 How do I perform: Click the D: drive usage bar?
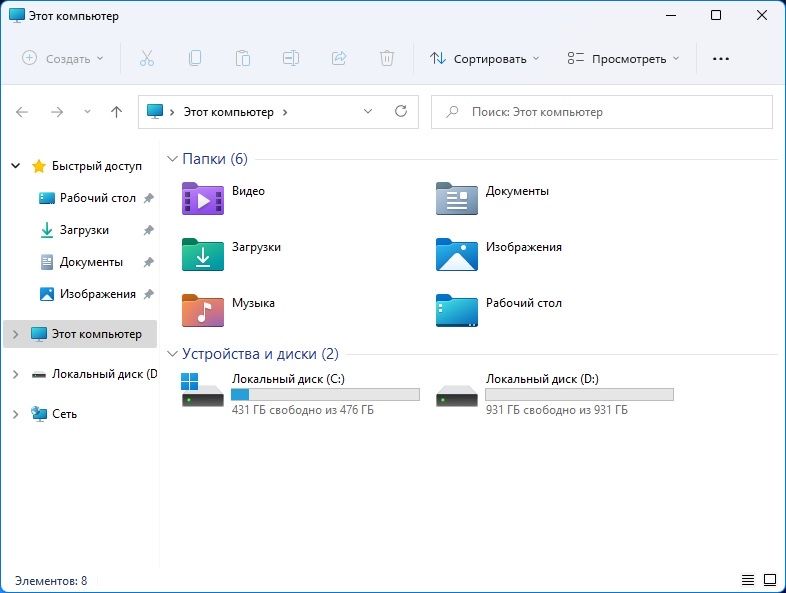(x=579, y=394)
